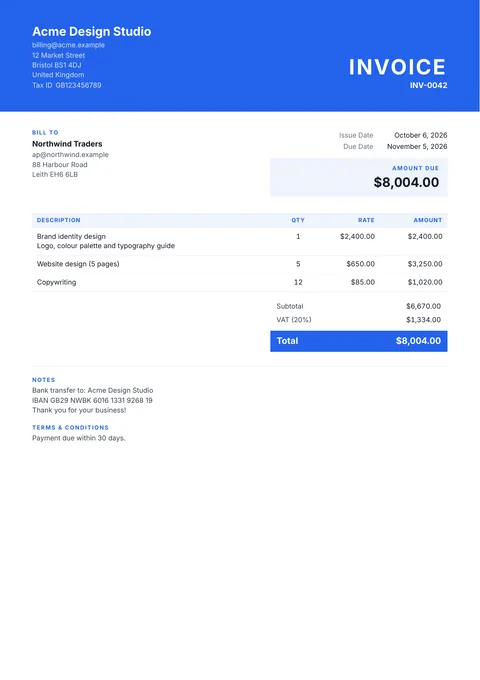Click the Issue Date label
The height and width of the screenshot is (680, 480).
tap(356, 135)
